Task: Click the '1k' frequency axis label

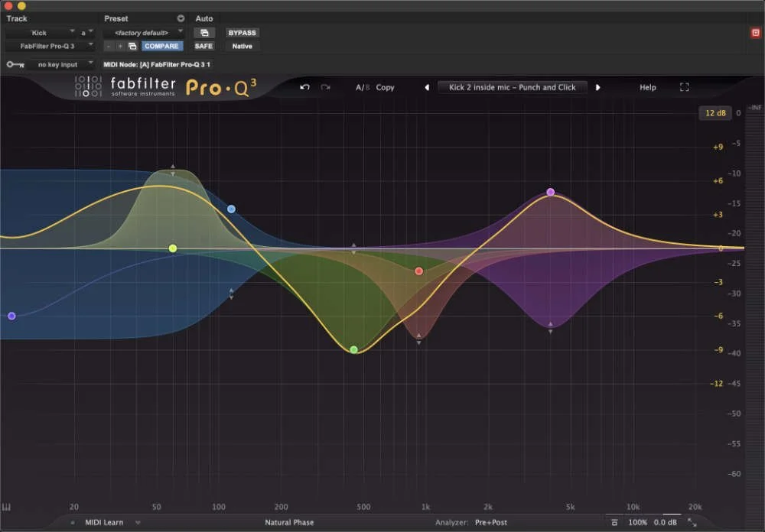Action: [x=425, y=507]
